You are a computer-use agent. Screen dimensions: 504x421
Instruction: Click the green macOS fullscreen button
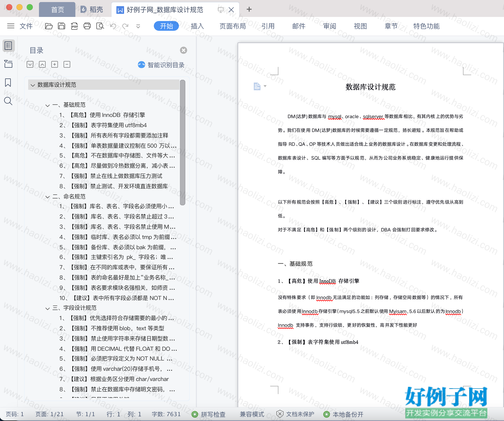tap(30, 7)
